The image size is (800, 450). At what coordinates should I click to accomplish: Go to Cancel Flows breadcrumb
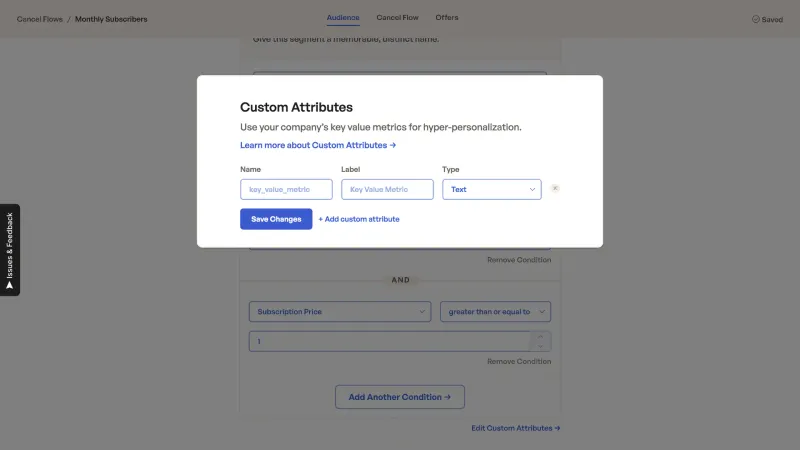click(40, 19)
